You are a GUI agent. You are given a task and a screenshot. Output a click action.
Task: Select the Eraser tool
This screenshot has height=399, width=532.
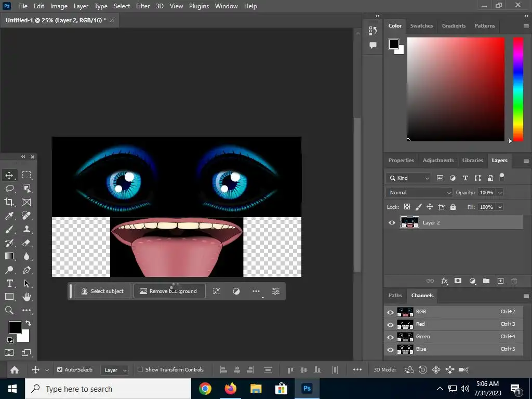pos(26,243)
